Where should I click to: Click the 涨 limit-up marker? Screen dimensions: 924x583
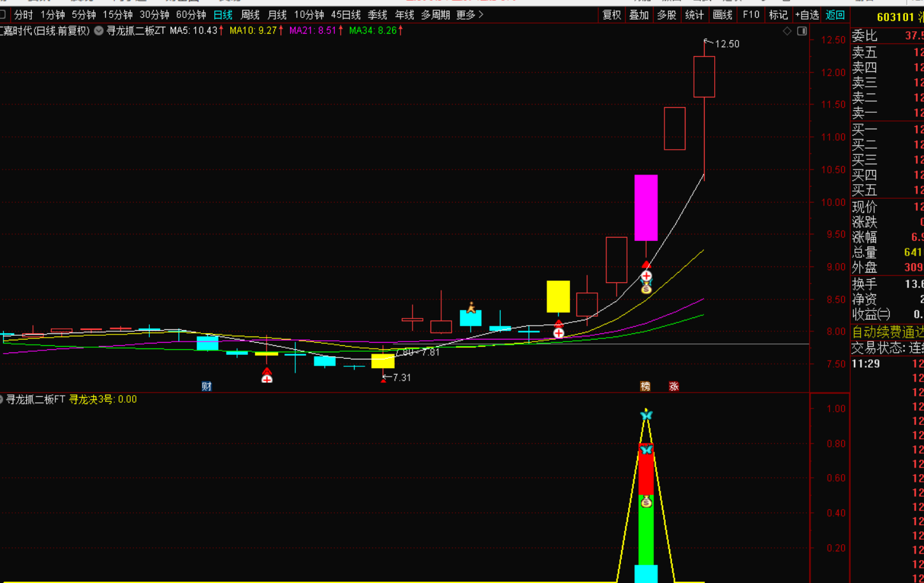click(673, 386)
